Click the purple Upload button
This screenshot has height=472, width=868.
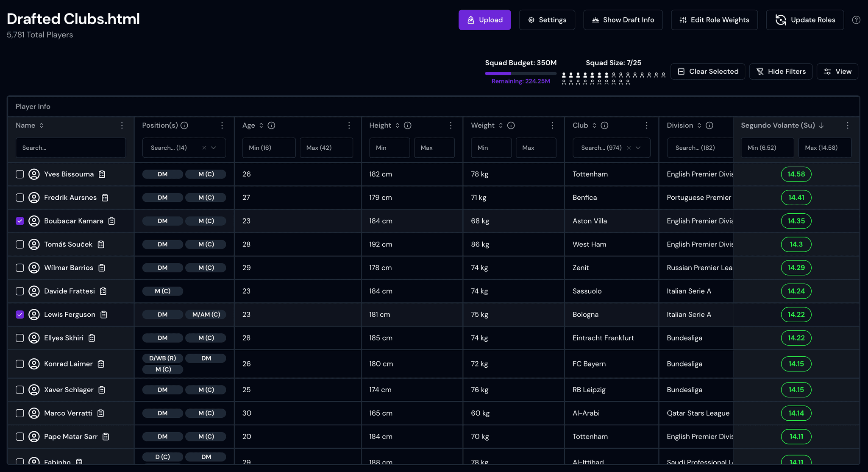click(484, 20)
